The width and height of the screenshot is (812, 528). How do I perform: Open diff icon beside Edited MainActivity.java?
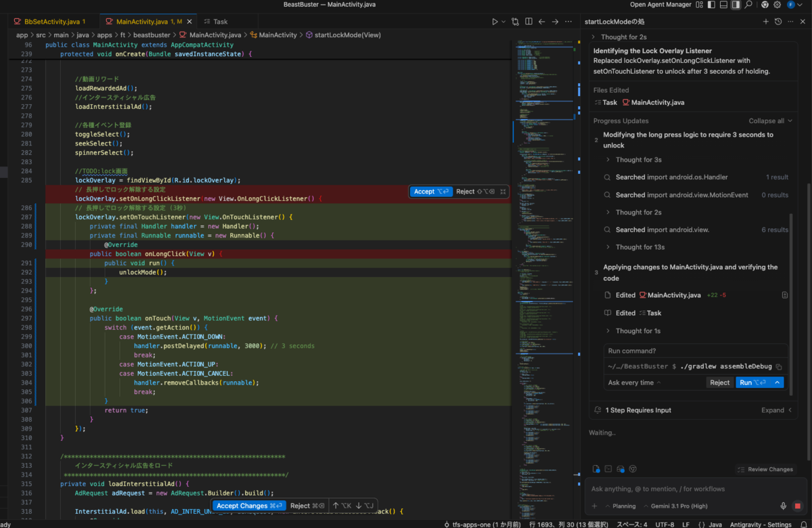784,295
